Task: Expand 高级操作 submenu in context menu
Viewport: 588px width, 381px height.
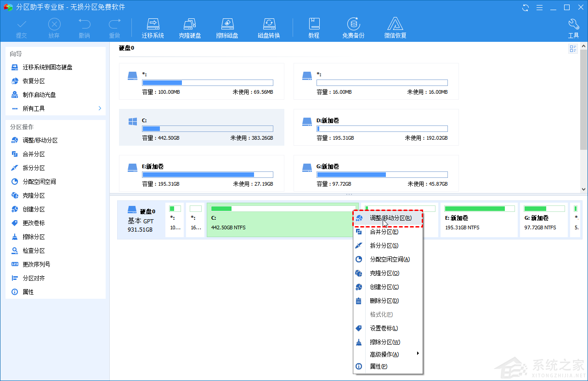Action: tap(418, 354)
